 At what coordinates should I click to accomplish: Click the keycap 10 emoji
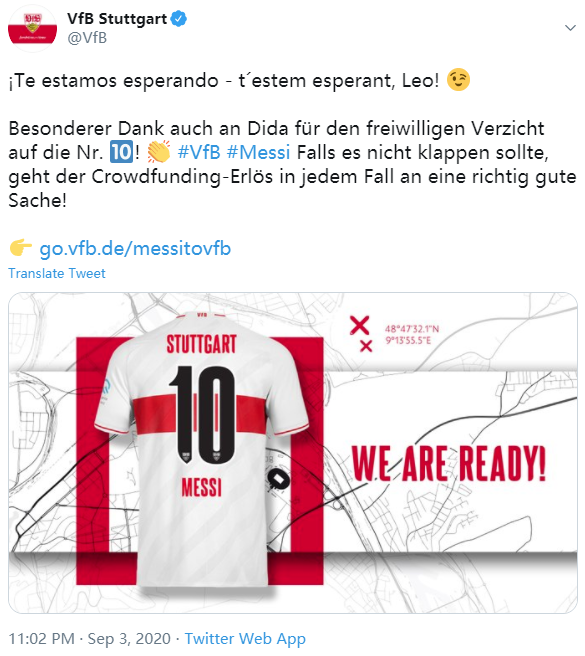121,152
